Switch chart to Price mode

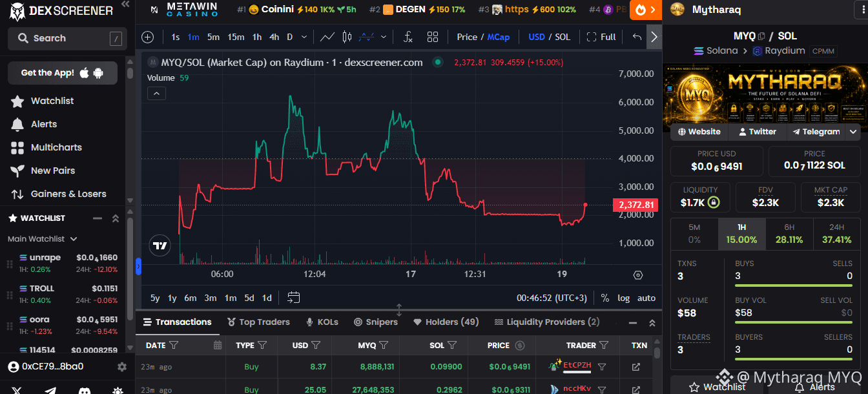point(467,37)
